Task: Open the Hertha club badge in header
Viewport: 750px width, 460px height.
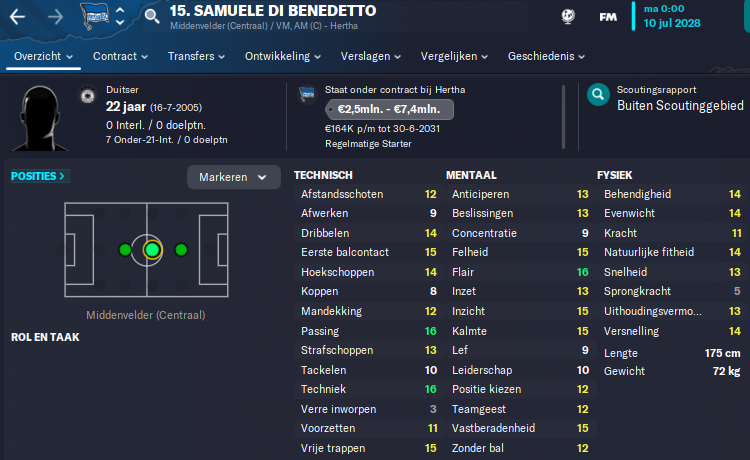Action: 95,16
